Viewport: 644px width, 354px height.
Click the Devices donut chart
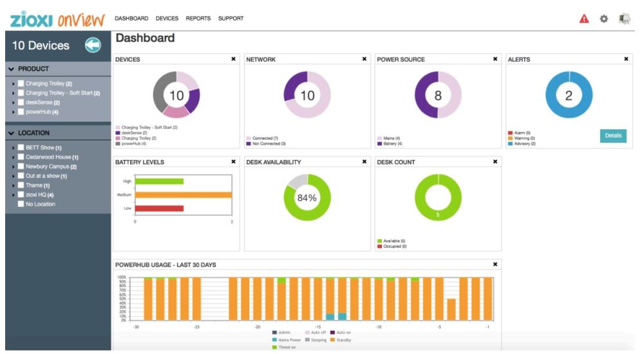coord(176,95)
